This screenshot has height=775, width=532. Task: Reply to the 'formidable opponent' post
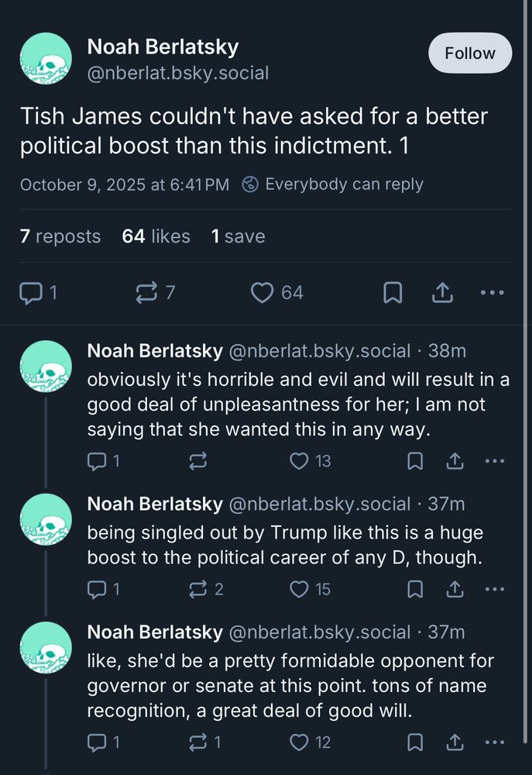point(98,742)
